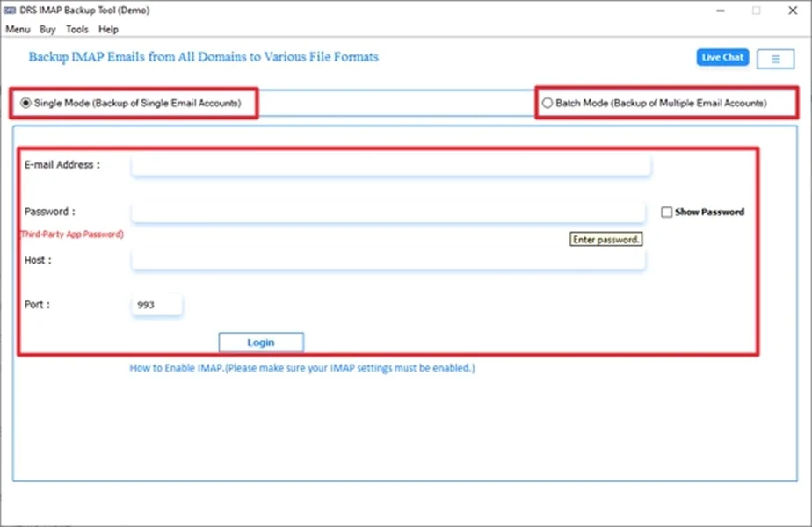Start a Live Chat session
This screenshot has width=812, height=527.
(721, 57)
